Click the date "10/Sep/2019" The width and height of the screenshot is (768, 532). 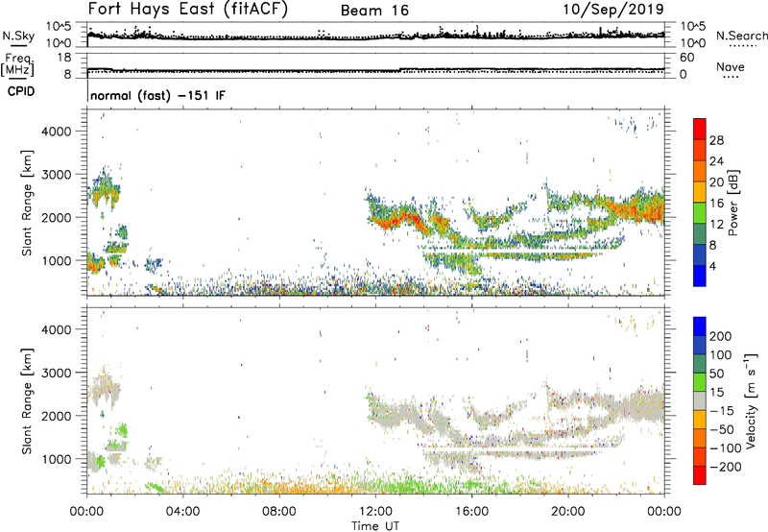point(613,10)
